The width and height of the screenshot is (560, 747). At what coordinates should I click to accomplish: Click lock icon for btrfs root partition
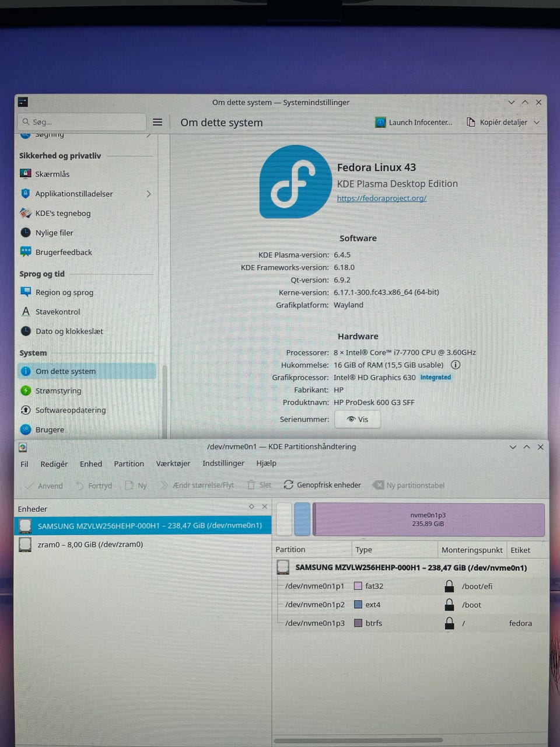[449, 623]
